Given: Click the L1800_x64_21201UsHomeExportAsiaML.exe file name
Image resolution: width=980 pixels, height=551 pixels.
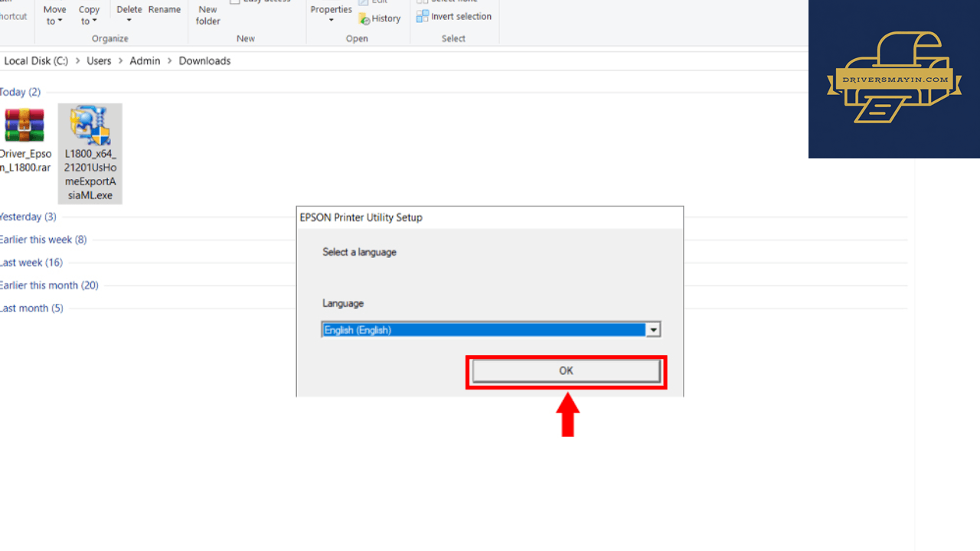Looking at the screenshot, I should click(x=90, y=174).
